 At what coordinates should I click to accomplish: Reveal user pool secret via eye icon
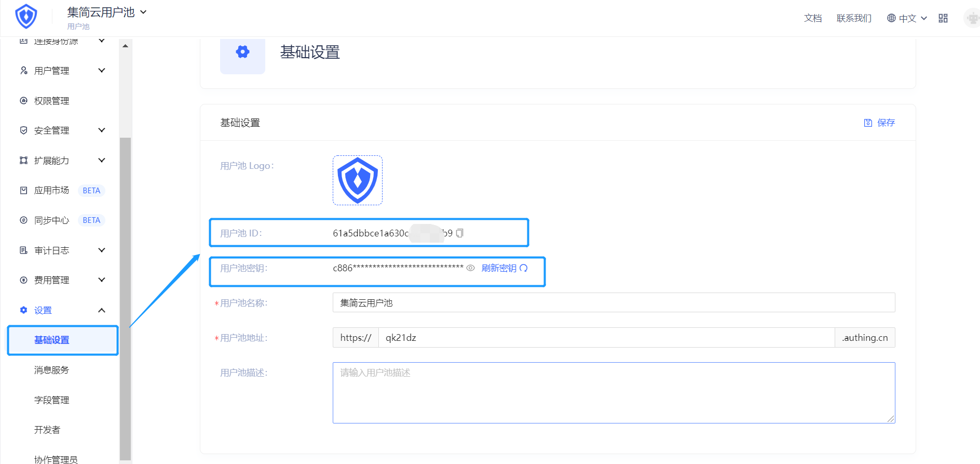470,268
